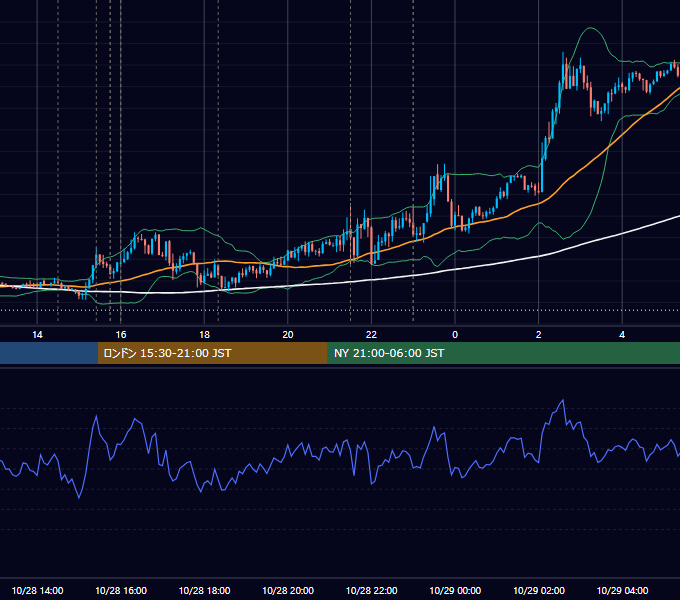Select the ロンドン 15:30-21:00 JST session bar
This screenshot has height=600, width=680.
click(x=212, y=353)
